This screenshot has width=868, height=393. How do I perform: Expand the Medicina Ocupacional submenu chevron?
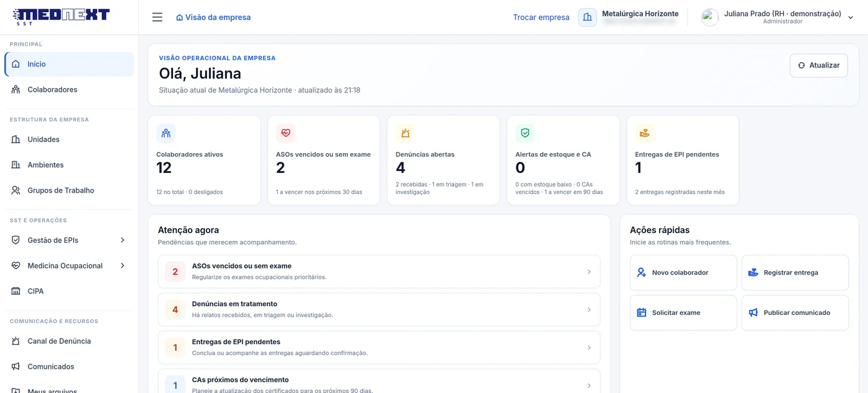point(123,265)
